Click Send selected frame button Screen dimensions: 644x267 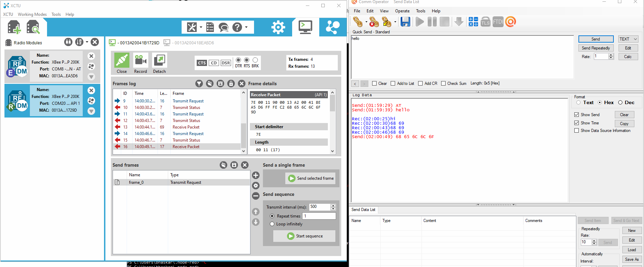(311, 178)
